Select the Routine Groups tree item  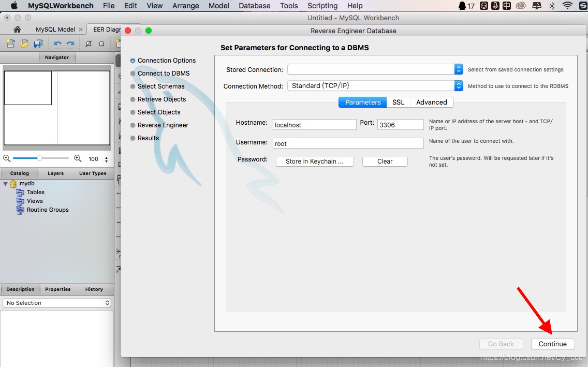[48, 210]
